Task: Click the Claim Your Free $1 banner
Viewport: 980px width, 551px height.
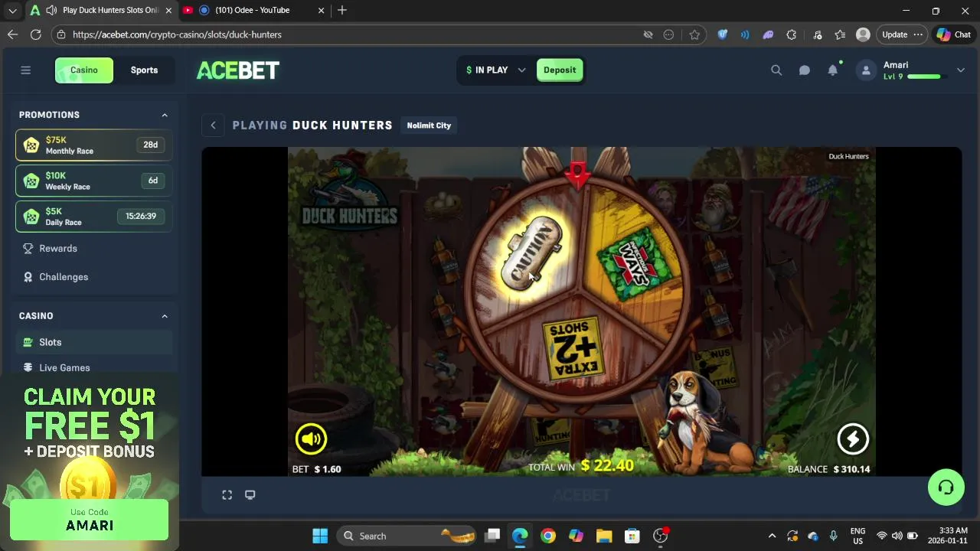Action: pos(90,425)
